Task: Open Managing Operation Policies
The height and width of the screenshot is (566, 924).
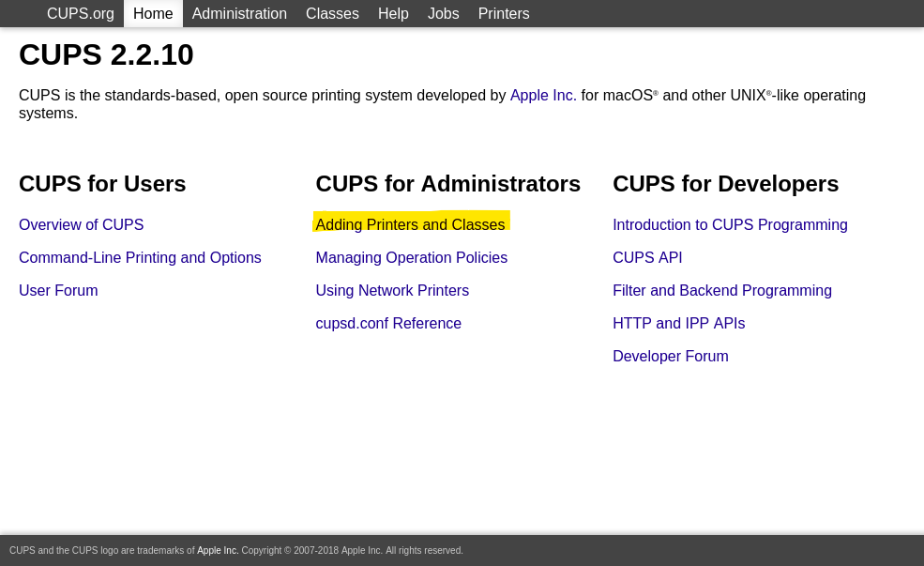Action: 411,258
